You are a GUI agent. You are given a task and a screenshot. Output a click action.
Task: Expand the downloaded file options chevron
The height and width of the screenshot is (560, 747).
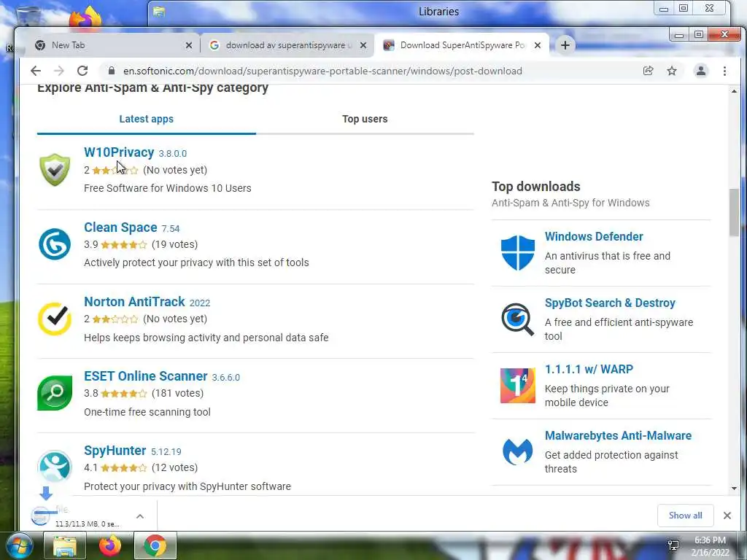139,516
